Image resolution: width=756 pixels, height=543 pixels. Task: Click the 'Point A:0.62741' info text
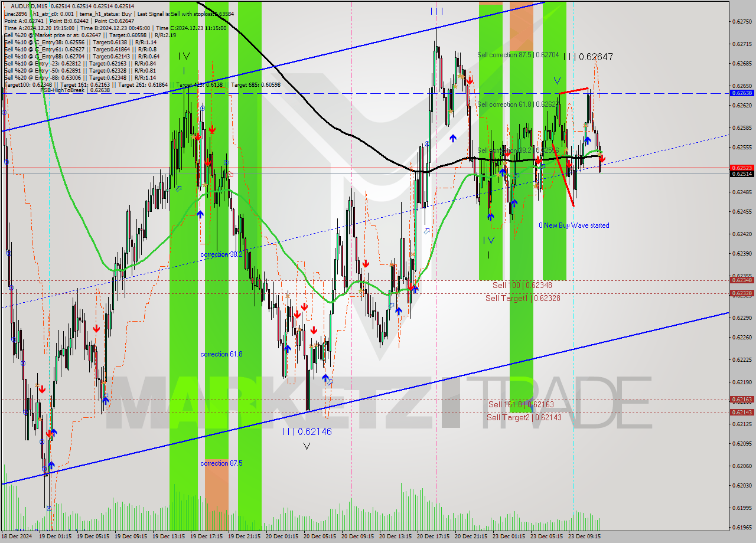(24, 21)
